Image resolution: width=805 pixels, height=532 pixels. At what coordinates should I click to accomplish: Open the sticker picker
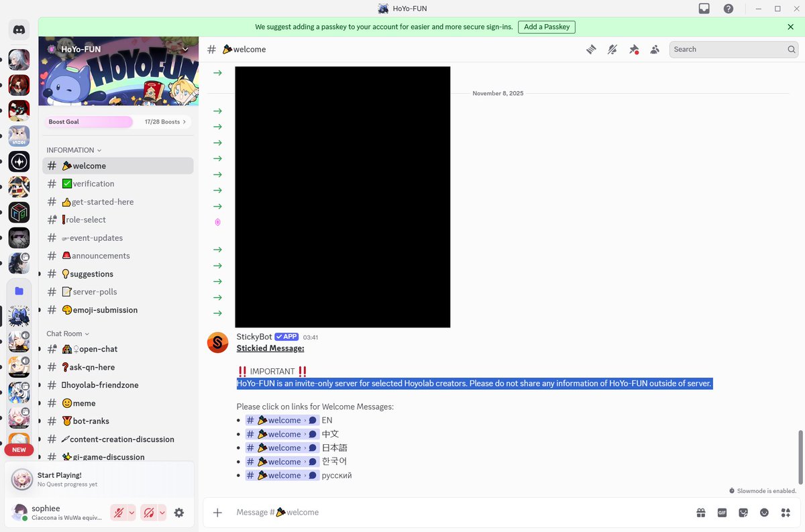(x=743, y=513)
